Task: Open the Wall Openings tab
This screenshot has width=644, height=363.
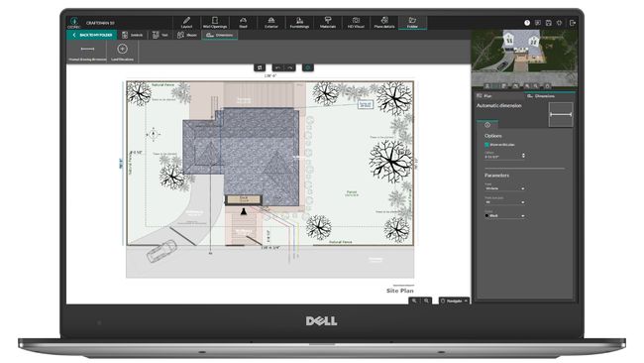Action: pos(215,23)
